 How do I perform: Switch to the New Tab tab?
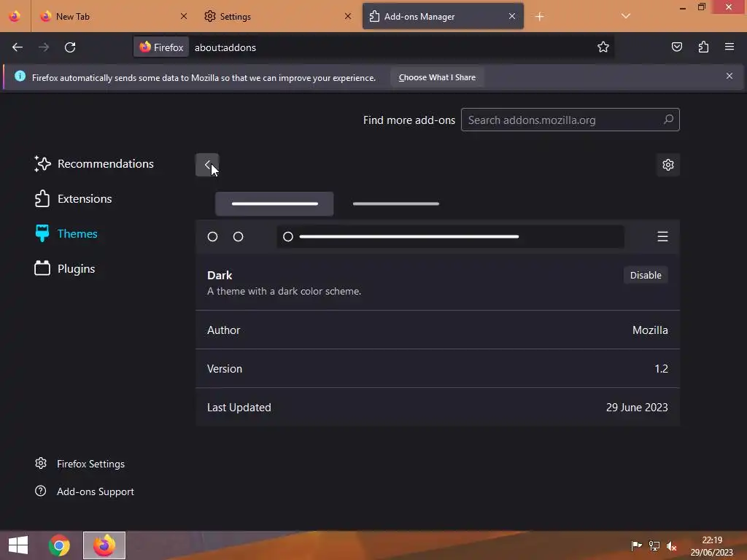point(114,16)
